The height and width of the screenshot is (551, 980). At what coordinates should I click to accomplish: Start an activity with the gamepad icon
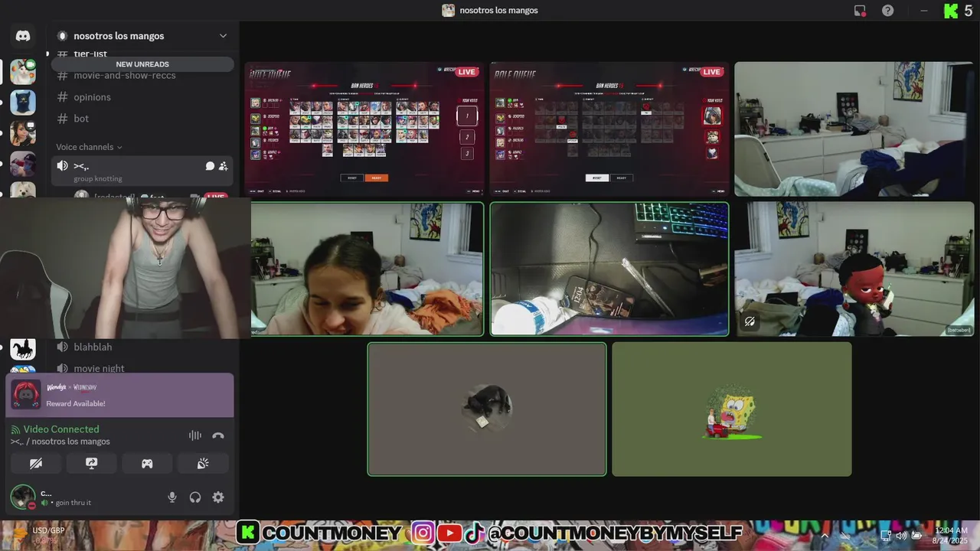point(147,464)
